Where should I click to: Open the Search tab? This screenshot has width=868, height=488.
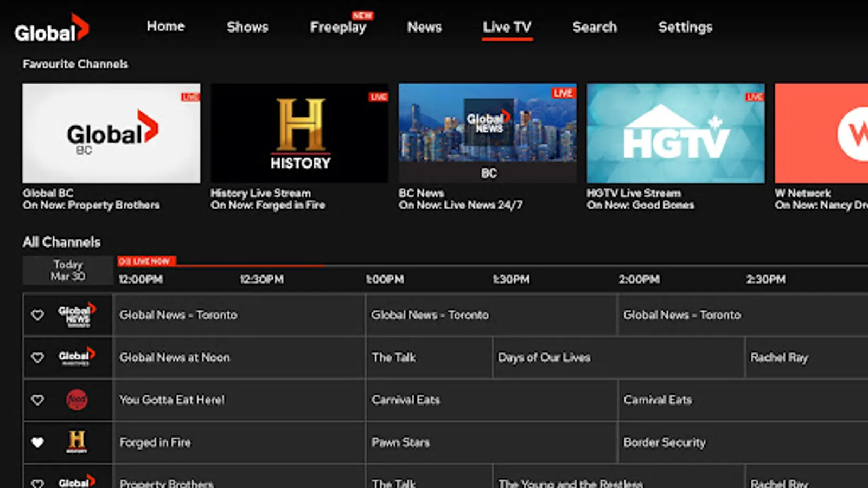(595, 27)
